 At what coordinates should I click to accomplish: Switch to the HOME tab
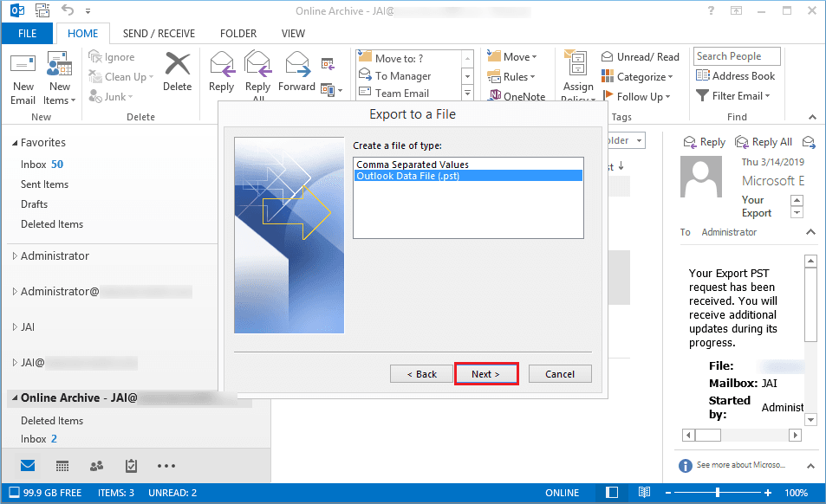point(82,34)
